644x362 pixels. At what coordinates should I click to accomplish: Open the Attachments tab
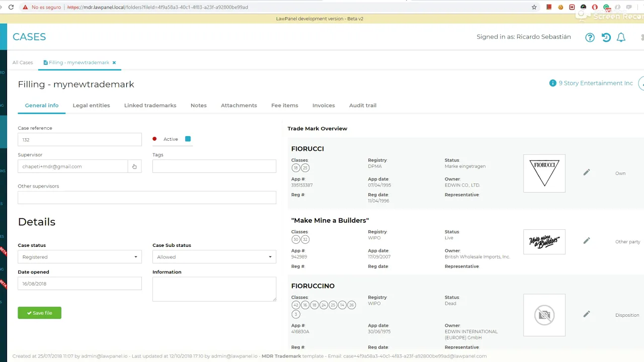click(x=239, y=106)
